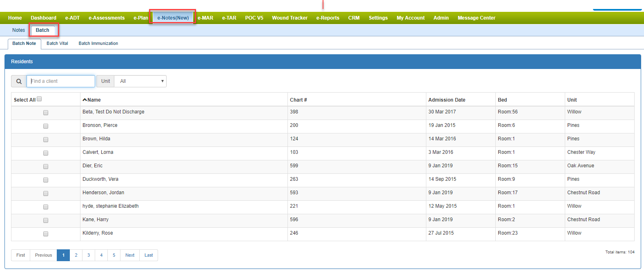
Task: Open the Message Center menu
Action: click(476, 18)
